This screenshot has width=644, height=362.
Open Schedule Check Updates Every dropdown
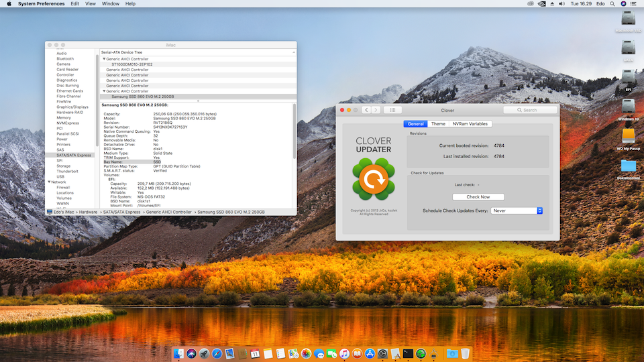point(517,210)
